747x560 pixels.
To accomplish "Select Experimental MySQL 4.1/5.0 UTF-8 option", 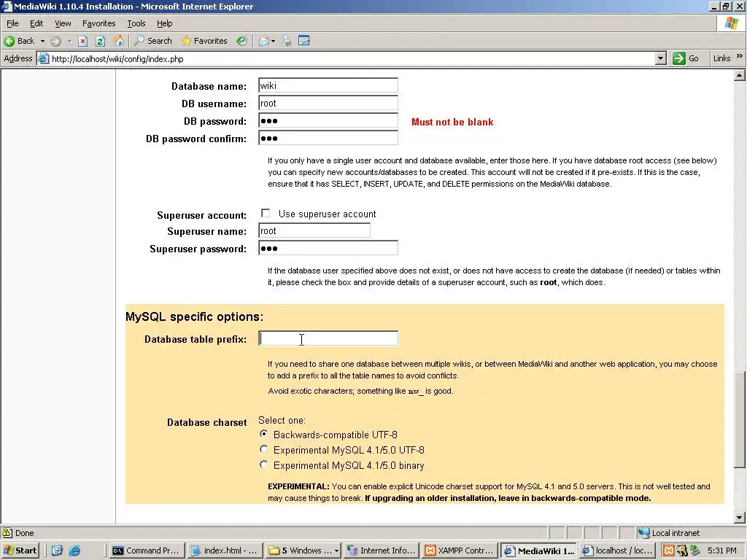I will [263, 448].
